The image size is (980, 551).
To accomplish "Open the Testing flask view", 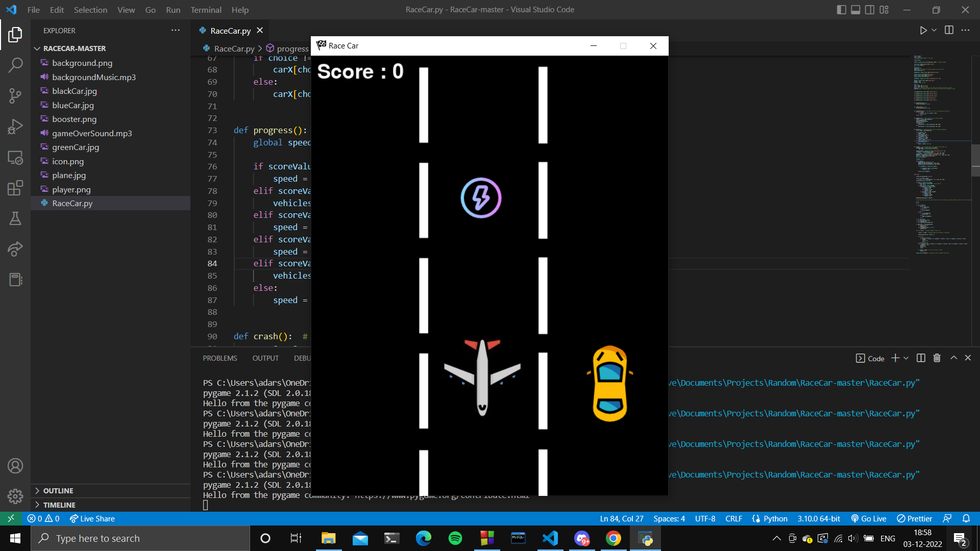I will [15, 218].
